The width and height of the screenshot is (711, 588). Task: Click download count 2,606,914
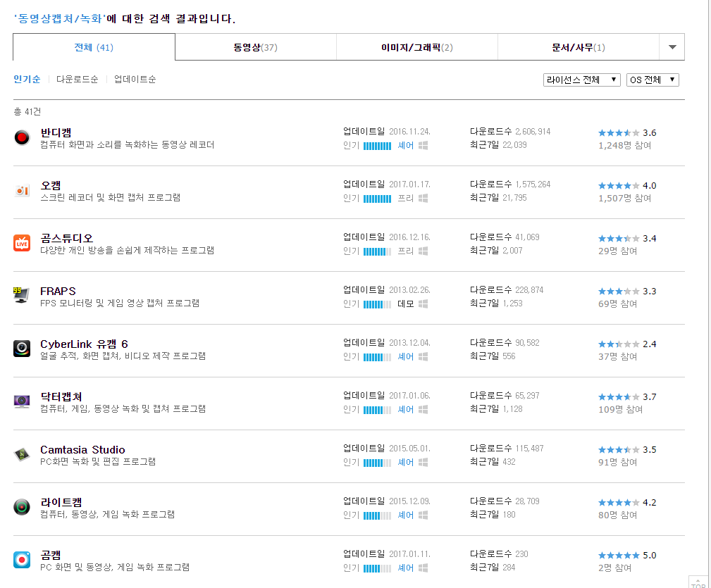[533, 132]
